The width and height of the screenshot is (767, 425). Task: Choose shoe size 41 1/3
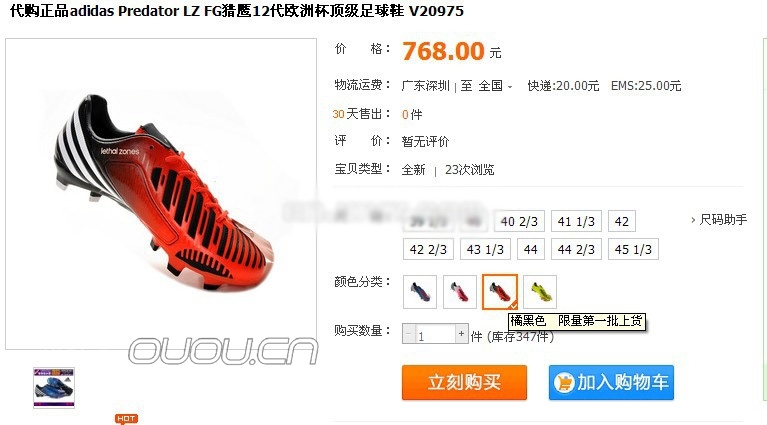coord(576,222)
